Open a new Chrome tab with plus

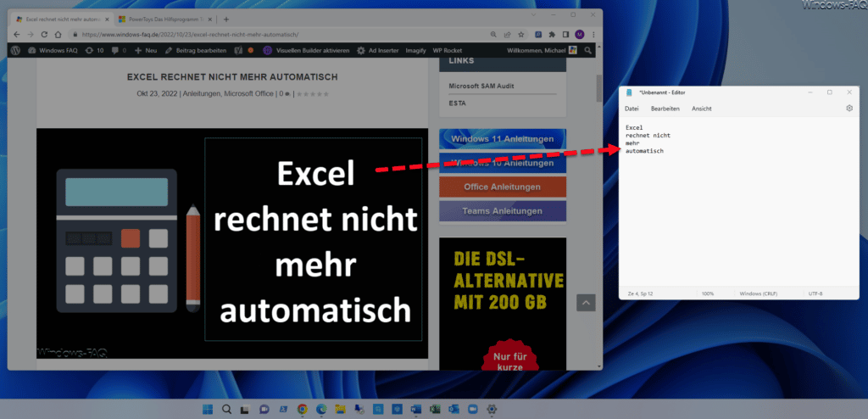(x=225, y=19)
